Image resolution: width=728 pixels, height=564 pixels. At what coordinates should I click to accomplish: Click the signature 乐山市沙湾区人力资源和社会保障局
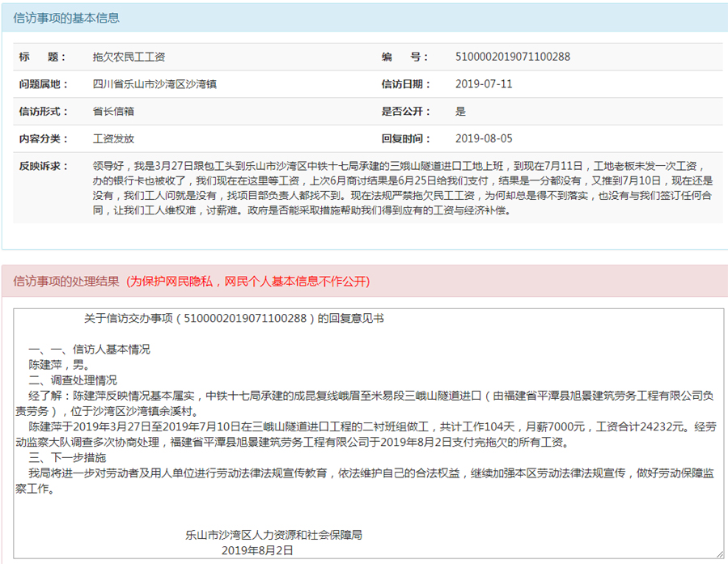[273, 535]
